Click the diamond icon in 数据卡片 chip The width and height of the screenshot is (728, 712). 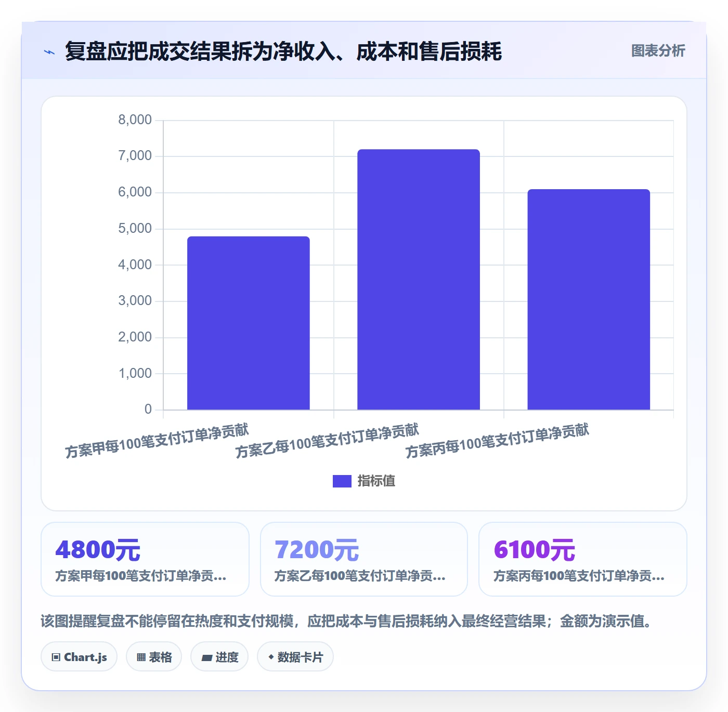(271, 657)
